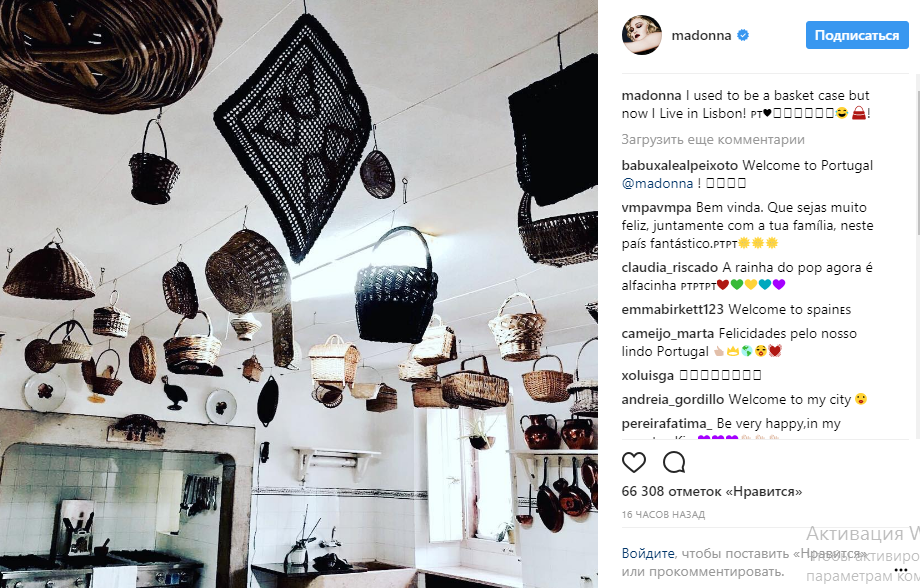Click the hanging baskets kitchen photo
920x588 pixels.
[x=299, y=294]
